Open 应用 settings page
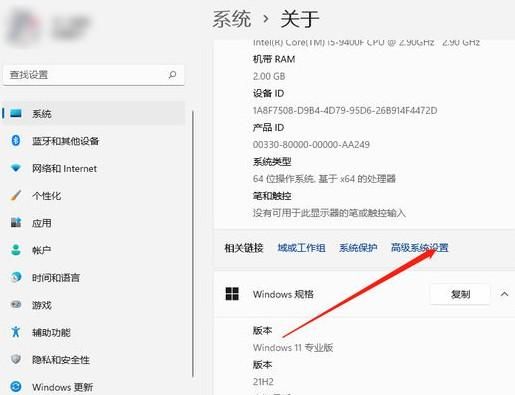The height and width of the screenshot is (395, 515). click(93, 223)
